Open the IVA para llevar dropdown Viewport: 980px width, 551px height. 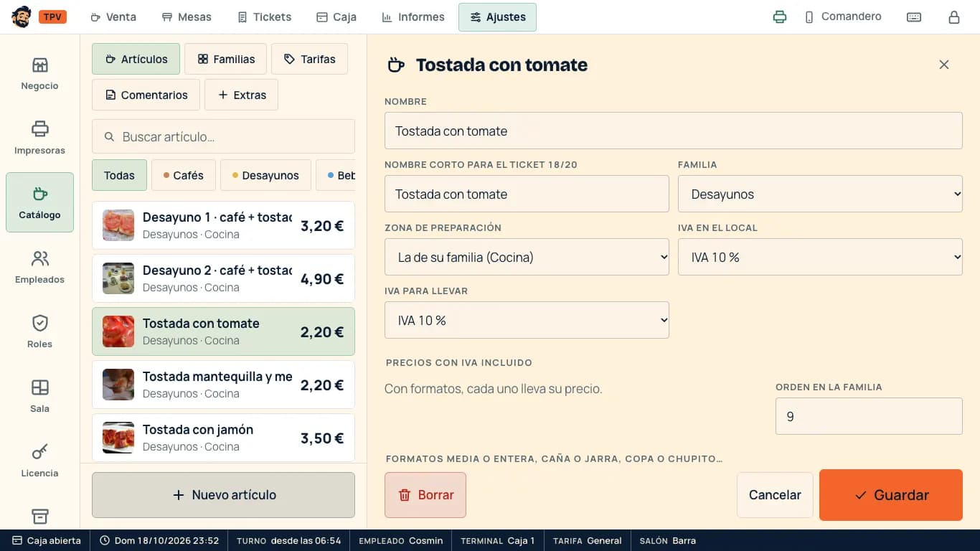(527, 320)
